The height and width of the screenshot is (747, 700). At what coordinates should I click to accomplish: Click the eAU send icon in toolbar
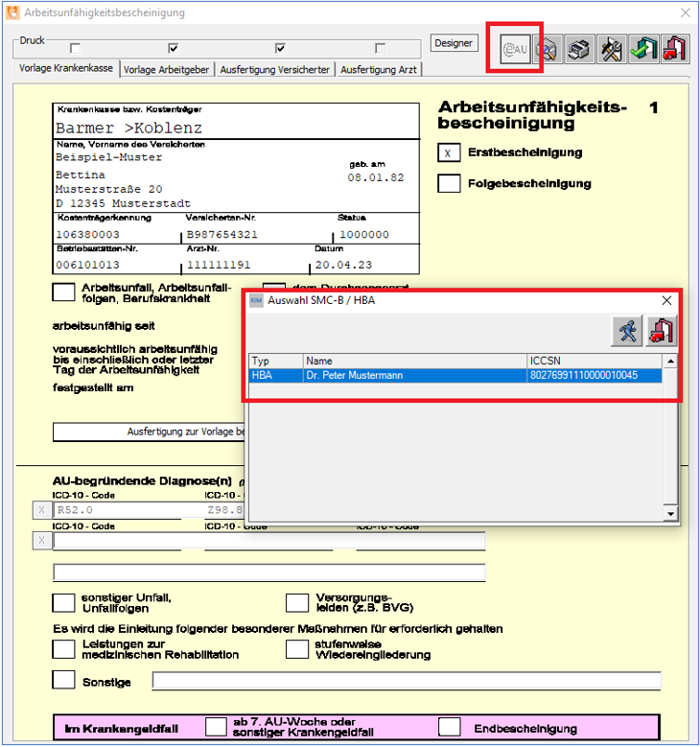(515, 50)
